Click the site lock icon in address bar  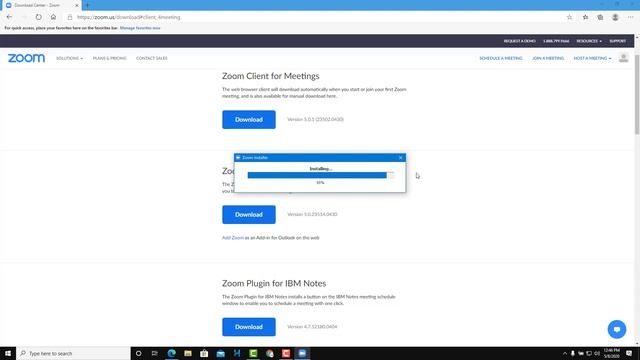coord(70,17)
